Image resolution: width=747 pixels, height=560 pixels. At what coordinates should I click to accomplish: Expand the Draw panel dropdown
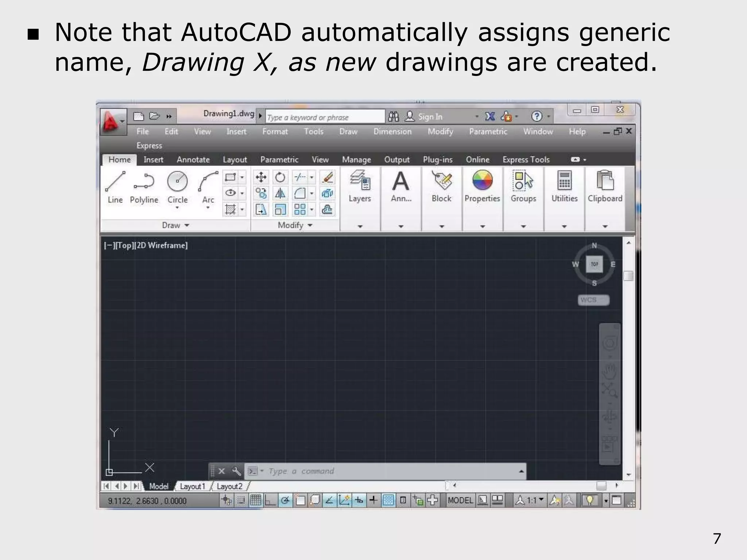click(175, 225)
